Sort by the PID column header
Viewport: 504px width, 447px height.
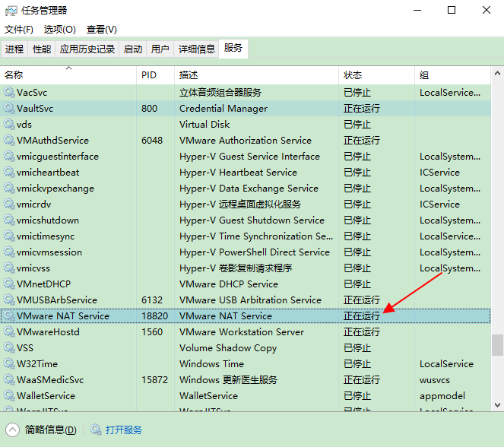point(156,74)
